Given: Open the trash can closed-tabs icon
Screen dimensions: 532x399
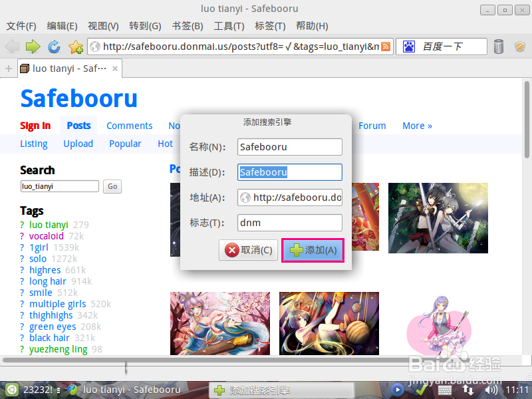Looking at the screenshot, I should coord(498,47).
